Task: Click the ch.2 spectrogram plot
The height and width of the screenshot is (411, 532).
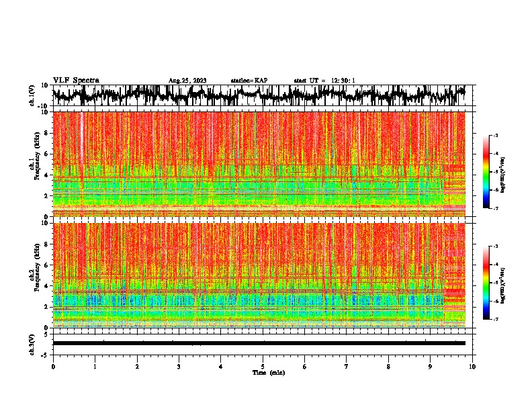Action: pos(259,275)
